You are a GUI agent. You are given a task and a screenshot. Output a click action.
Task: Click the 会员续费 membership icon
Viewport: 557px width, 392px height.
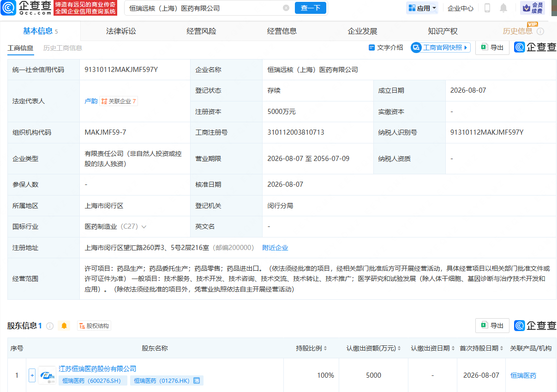point(532,8)
